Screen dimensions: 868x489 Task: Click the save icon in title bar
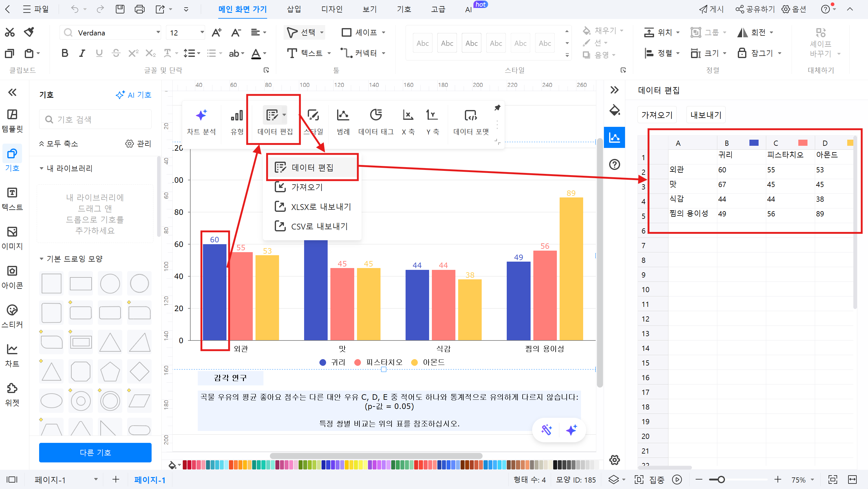tap(120, 9)
